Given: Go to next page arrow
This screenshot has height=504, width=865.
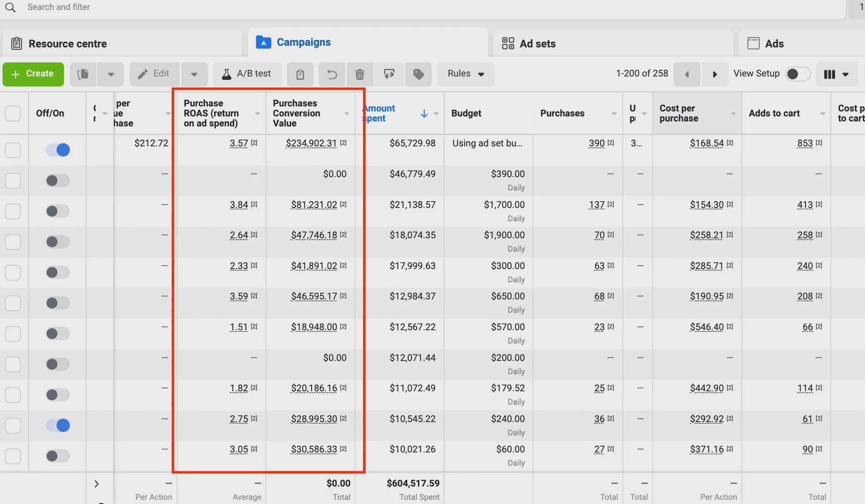Looking at the screenshot, I should (714, 74).
